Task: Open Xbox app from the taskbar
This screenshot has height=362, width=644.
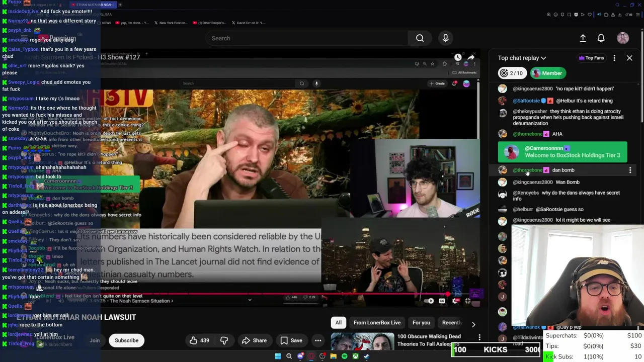Action: coord(356,356)
